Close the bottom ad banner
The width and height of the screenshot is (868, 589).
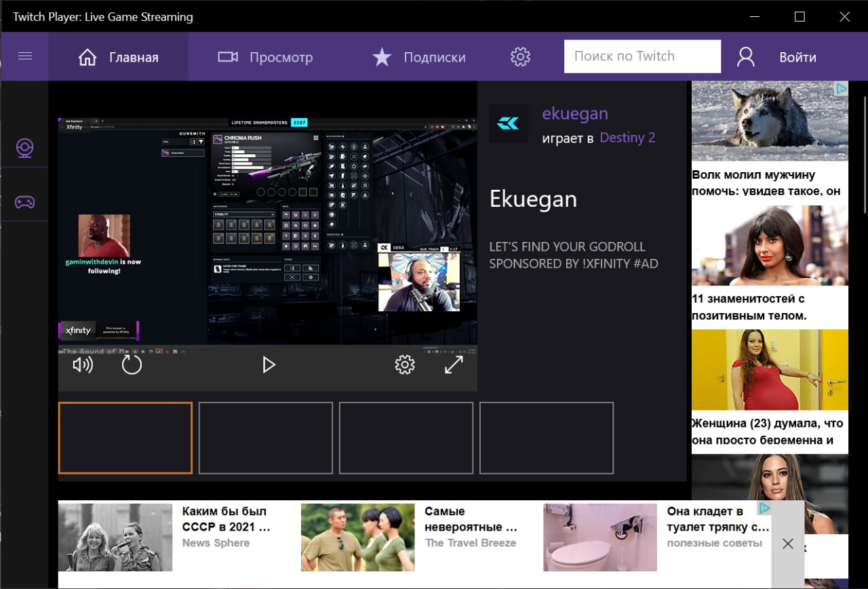pyautogui.click(x=787, y=544)
